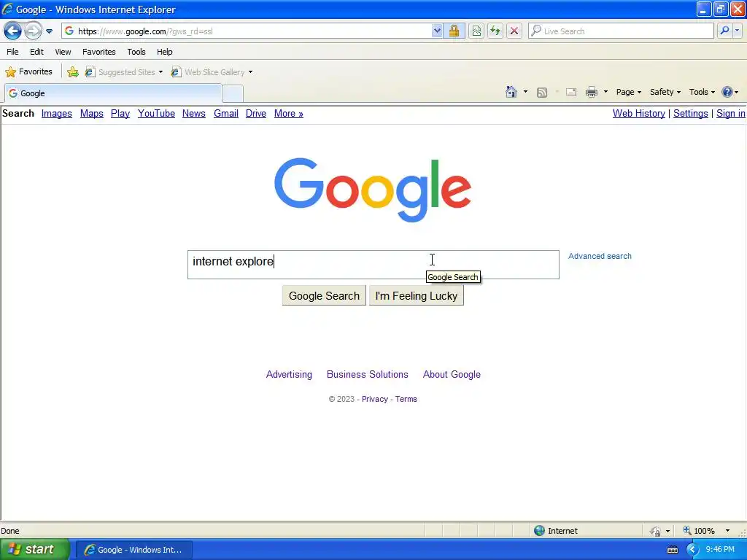Open the Business Solutions link
The width and height of the screenshot is (747, 560).
368,374
